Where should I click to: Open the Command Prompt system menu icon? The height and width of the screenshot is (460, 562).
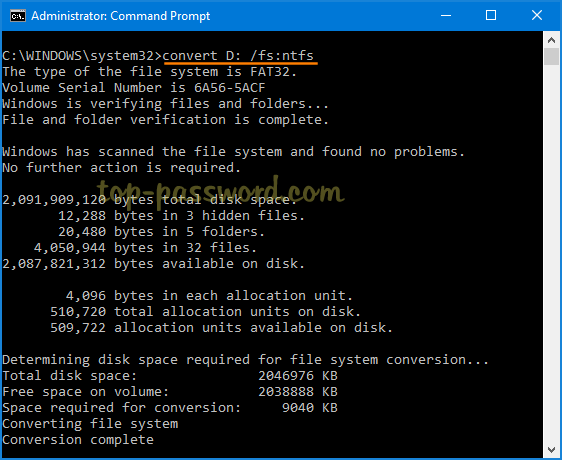coord(18,16)
